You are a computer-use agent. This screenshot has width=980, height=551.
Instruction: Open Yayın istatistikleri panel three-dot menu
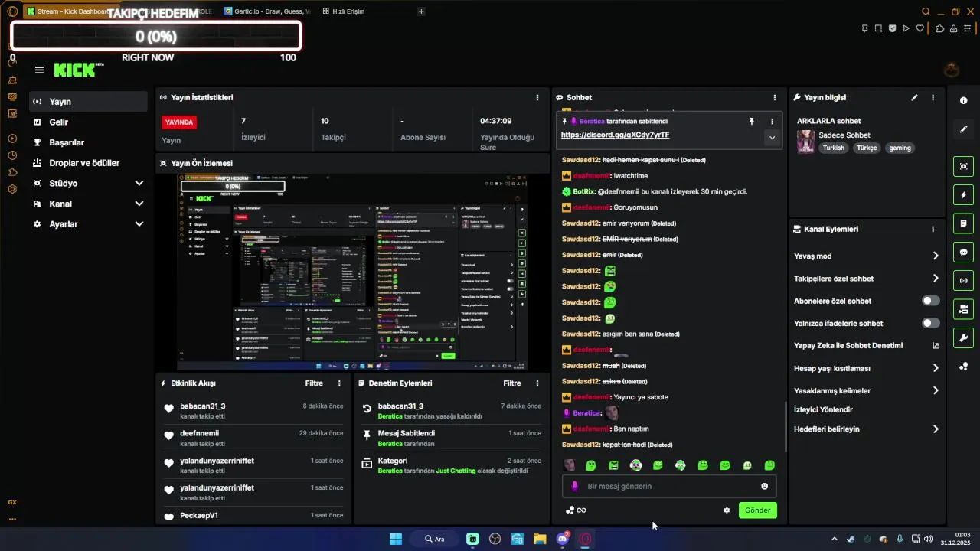tap(537, 97)
